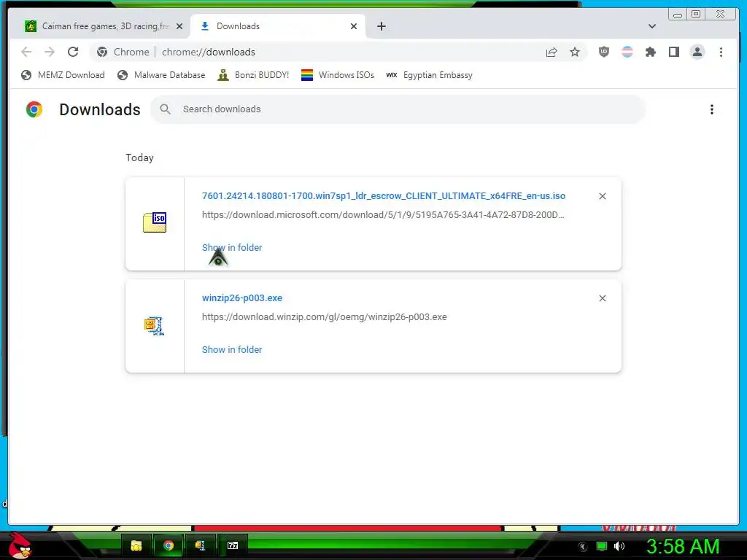The width and height of the screenshot is (747, 560).
Task: Open the Egyptian Embassy bookmark
Action: [x=429, y=75]
